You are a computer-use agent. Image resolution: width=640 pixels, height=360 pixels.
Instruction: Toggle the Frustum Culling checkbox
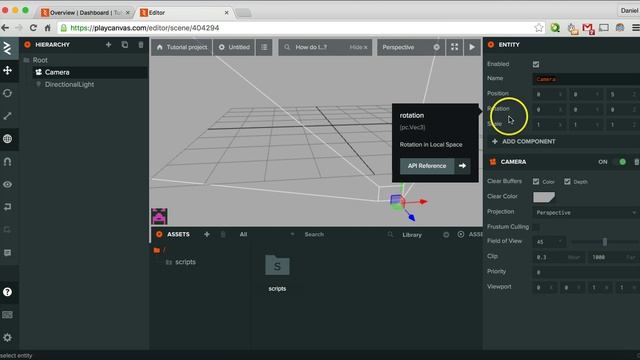[536, 227]
